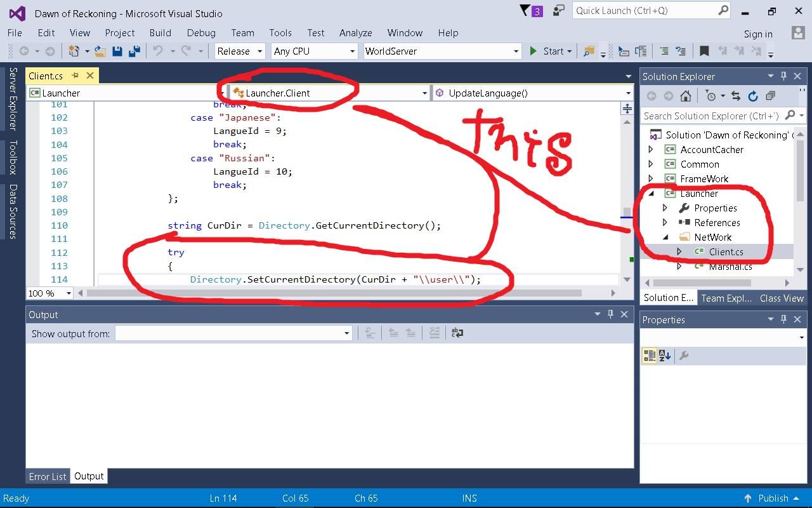The image size is (812, 508).
Task: Expand the References node under Launcher
Action: pyautogui.click(x=665, y=222)
